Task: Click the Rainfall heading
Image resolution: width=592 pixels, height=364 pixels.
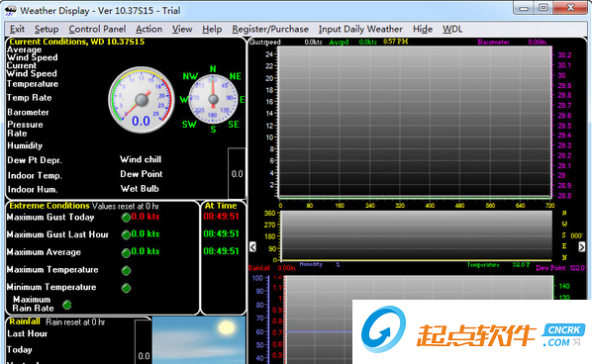Action: [25, 321]
